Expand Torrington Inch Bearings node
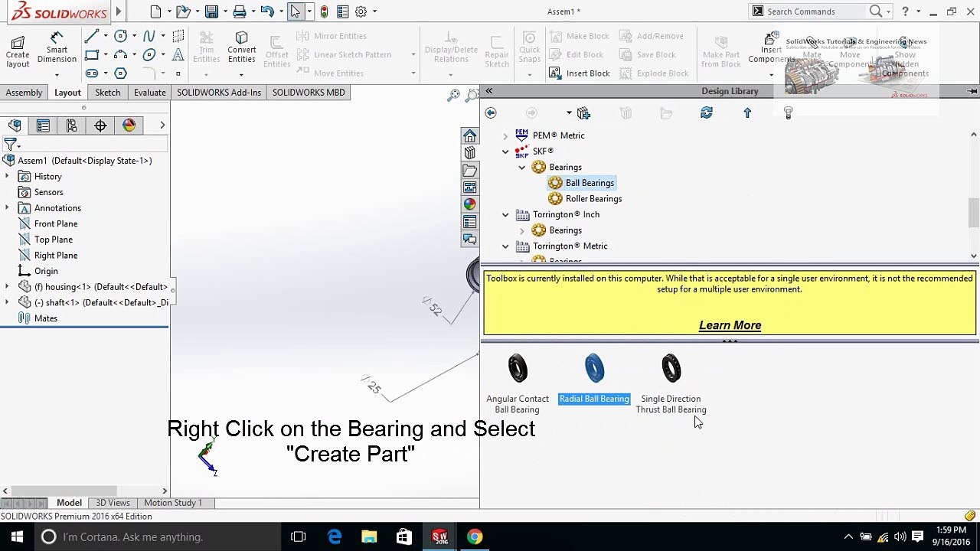This screenshot has height=551, width=980. click(522, 230)
